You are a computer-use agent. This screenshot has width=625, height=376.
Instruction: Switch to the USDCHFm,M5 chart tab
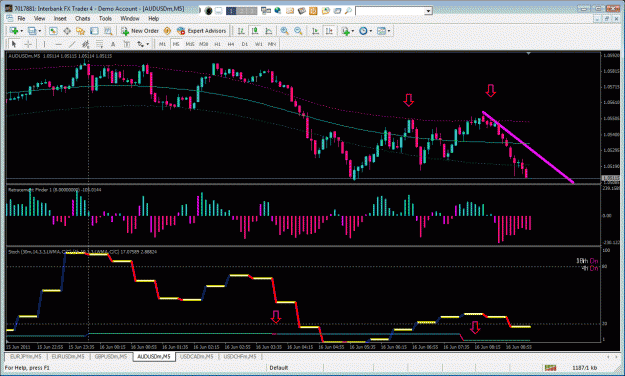coord(240,356)
